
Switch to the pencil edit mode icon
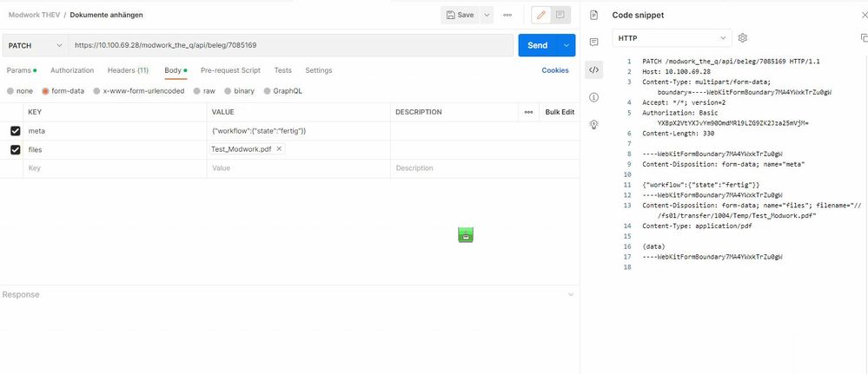coord(540,15)
